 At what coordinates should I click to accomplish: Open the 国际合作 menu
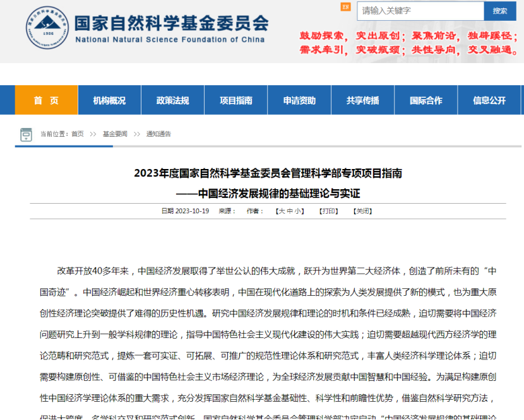(x=426, y=100)
